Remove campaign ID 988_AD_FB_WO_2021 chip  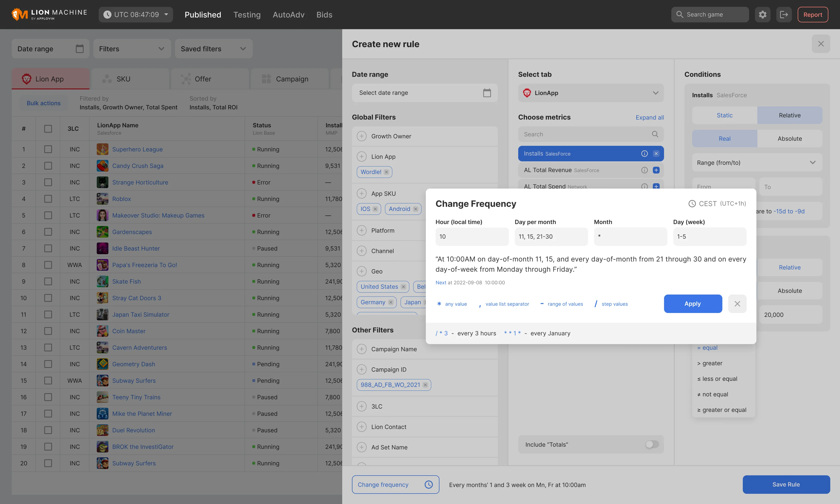[425, 385]
